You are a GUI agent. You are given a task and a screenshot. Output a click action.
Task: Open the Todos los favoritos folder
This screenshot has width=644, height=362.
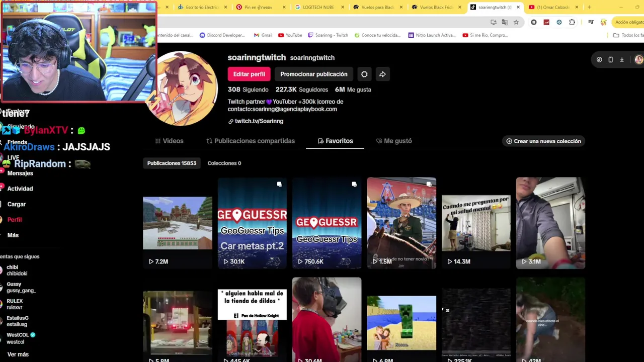(x=628, y=35)
